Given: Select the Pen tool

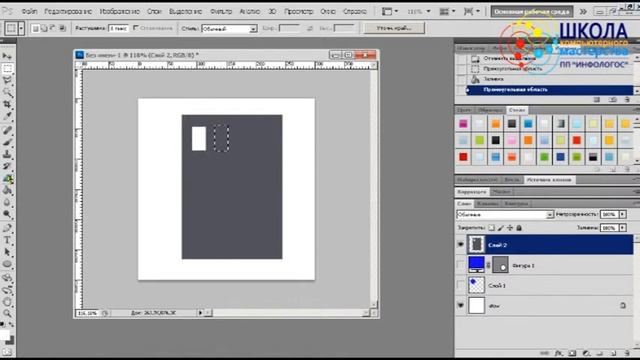Looking at the screenshot, I should pos(7,228).
